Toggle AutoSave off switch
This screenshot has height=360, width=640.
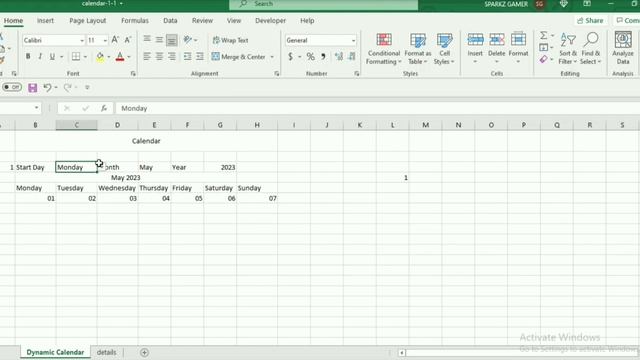(x=12, y=87)
